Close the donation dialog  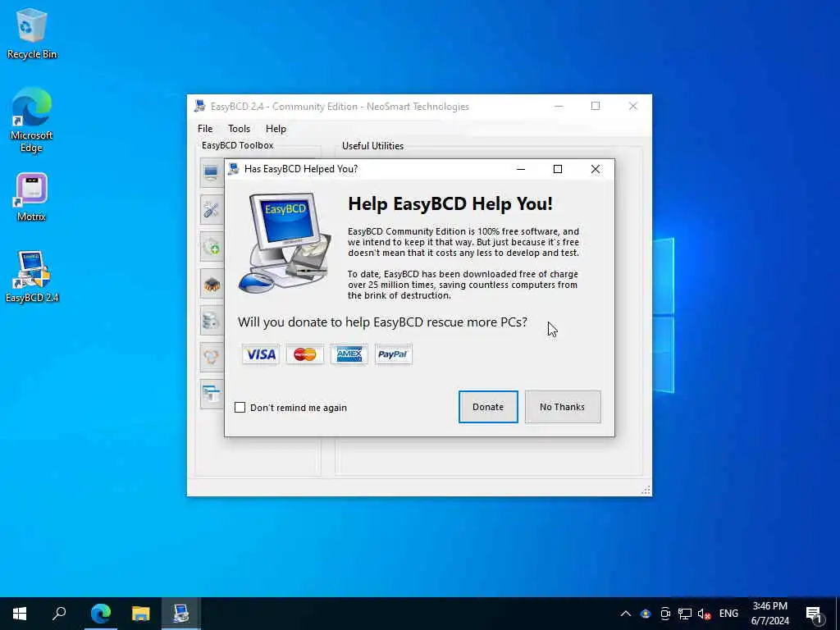click(596, 169)
